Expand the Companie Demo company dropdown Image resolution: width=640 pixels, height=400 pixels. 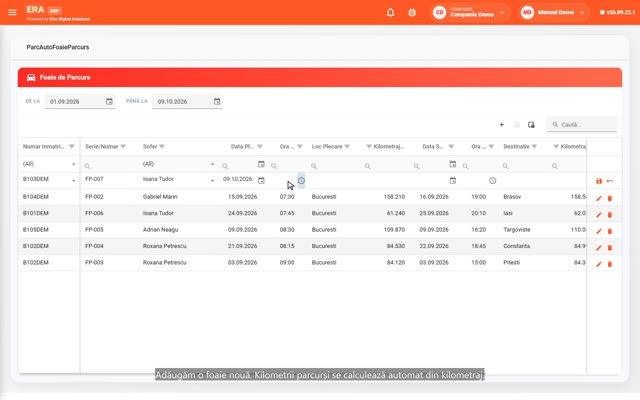[x=502, y=13]
